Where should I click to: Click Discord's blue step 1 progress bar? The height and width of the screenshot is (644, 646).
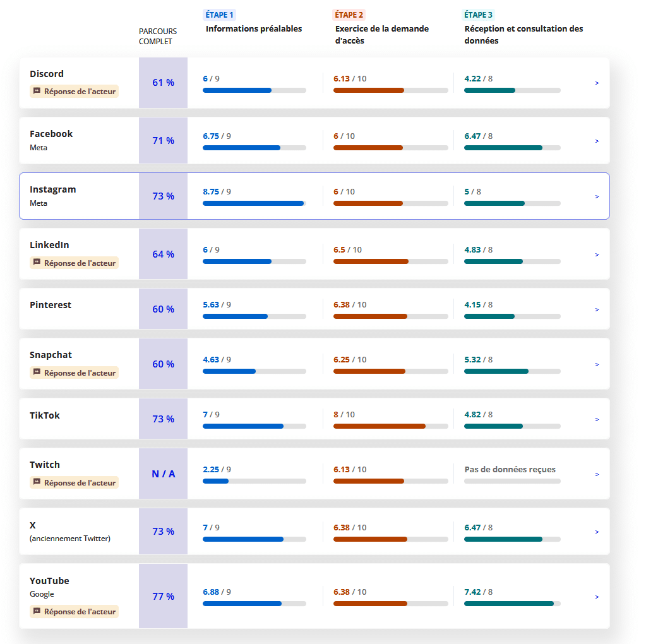[x=254, y=90]
